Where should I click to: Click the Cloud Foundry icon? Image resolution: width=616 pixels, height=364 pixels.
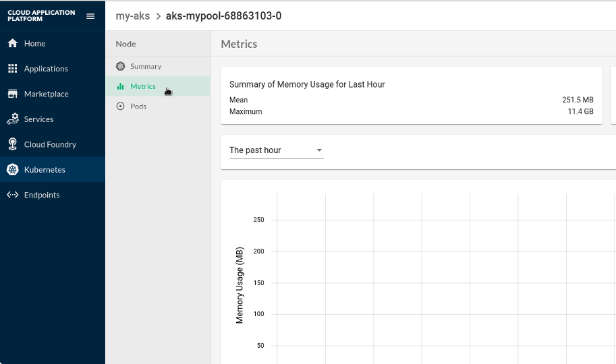[12, 144]
